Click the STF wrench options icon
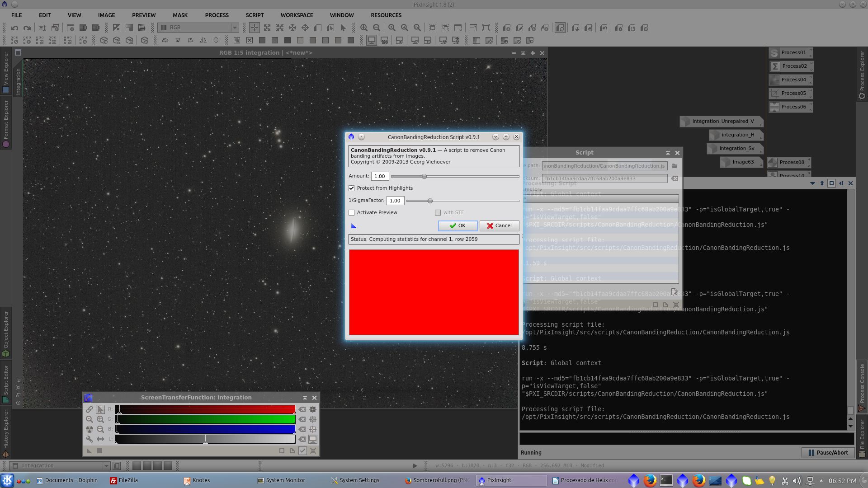Screen dimensions: 868x488 90,439
